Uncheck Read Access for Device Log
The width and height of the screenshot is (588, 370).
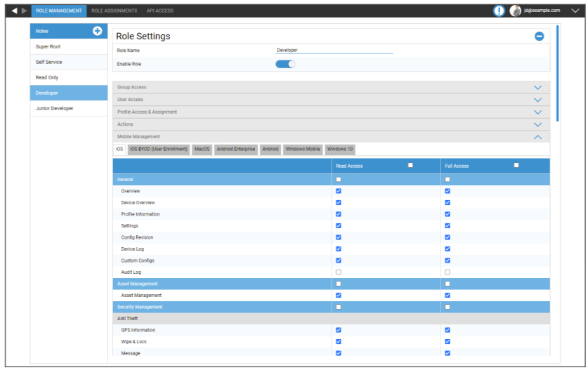click(x=339, y=249)
